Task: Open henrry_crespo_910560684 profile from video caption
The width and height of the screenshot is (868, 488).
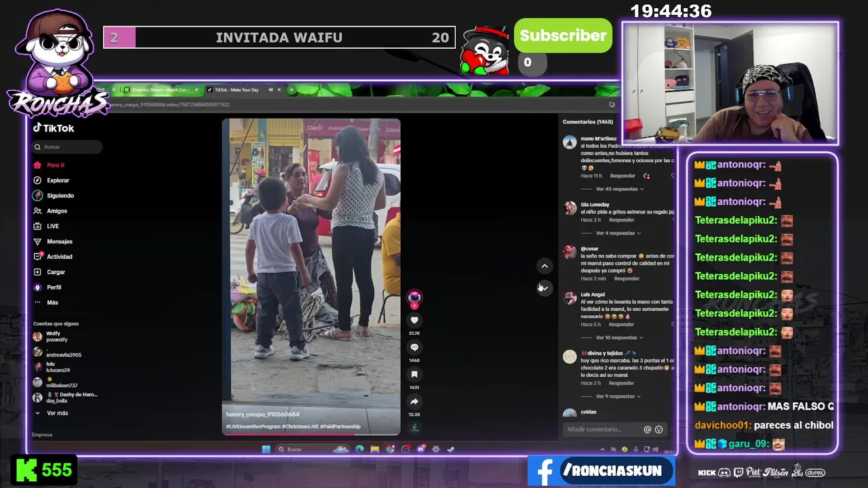Action: (262, 414)
